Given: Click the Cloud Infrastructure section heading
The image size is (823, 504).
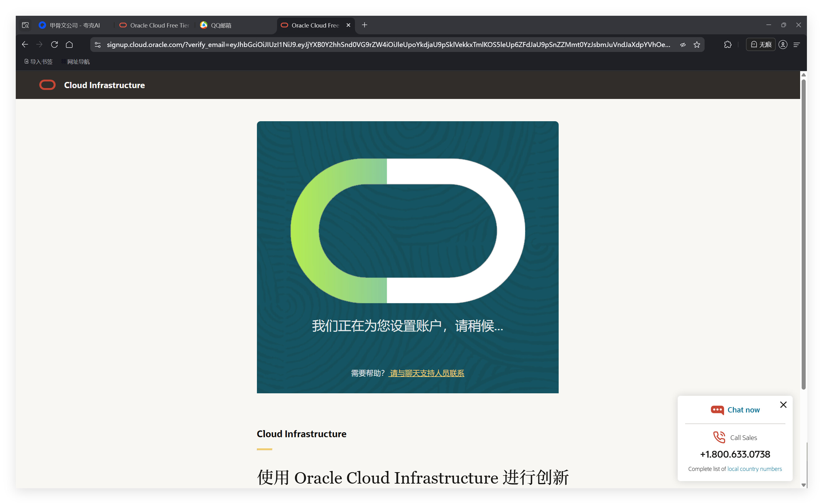Looking at the screenshot, I should coord(302,434).
